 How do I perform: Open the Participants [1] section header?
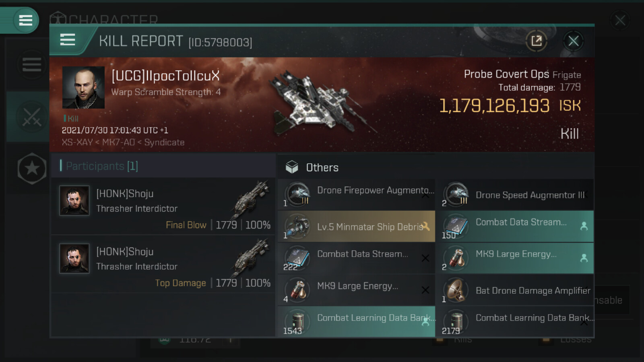tap(102, 166)
